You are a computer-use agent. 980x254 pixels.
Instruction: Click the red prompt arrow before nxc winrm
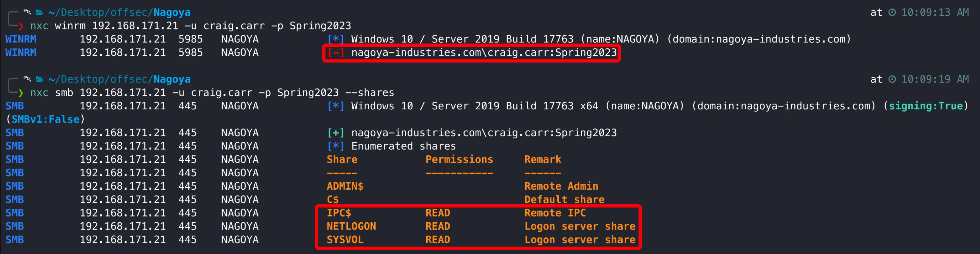tap(21, 26)
